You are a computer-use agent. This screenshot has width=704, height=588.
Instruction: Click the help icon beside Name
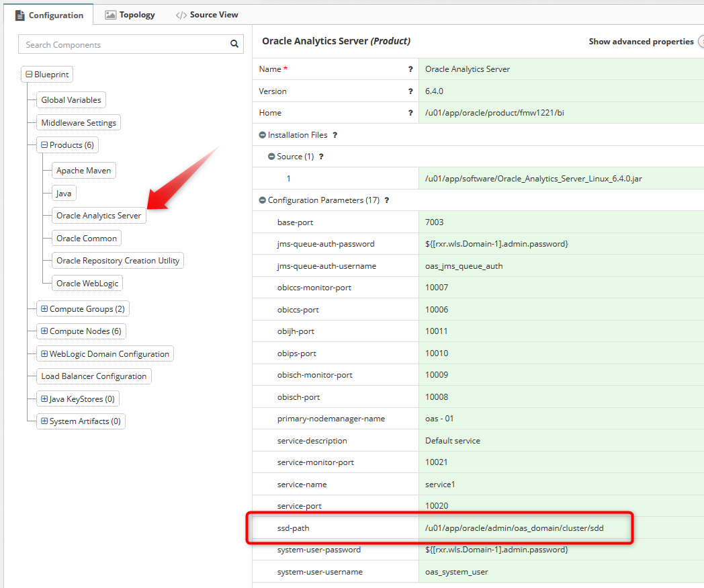410,69
